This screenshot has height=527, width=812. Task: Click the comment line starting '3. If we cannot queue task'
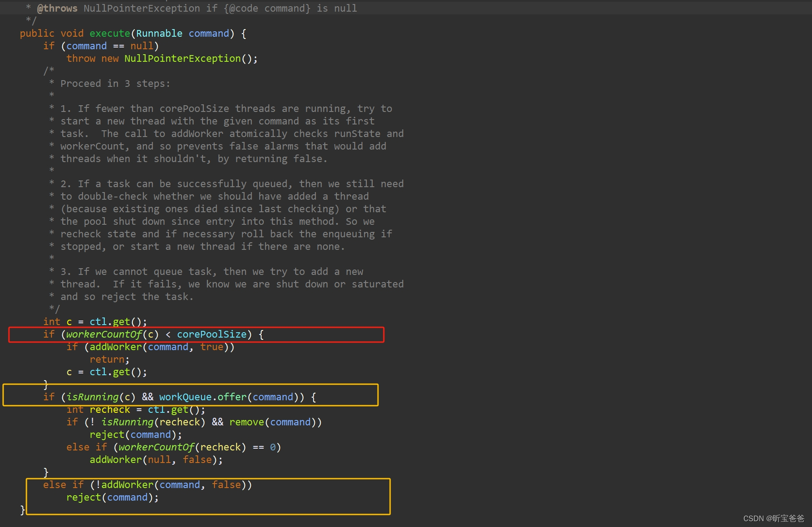(212, 272)
